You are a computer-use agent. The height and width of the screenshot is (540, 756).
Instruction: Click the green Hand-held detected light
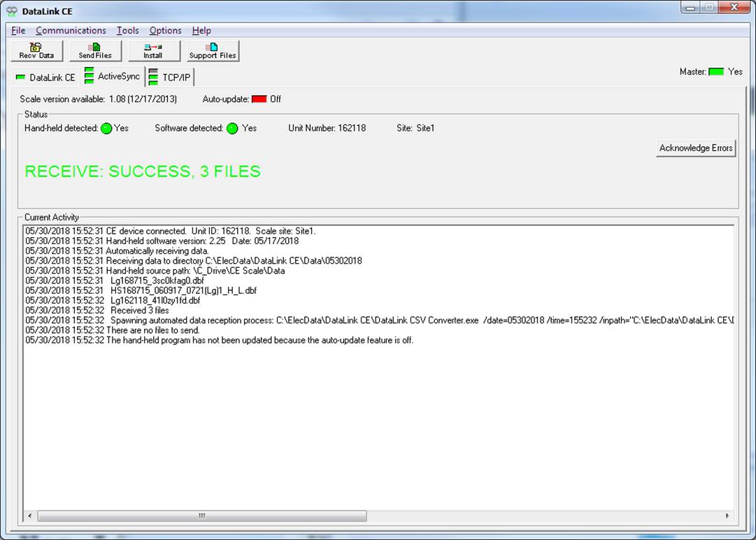[x=106, y=128]
